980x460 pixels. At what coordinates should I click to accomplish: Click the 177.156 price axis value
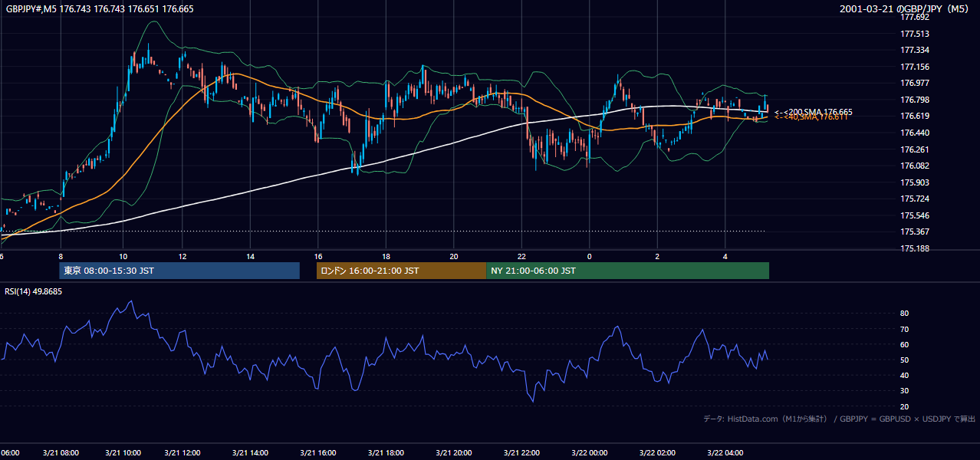[914, 67]
